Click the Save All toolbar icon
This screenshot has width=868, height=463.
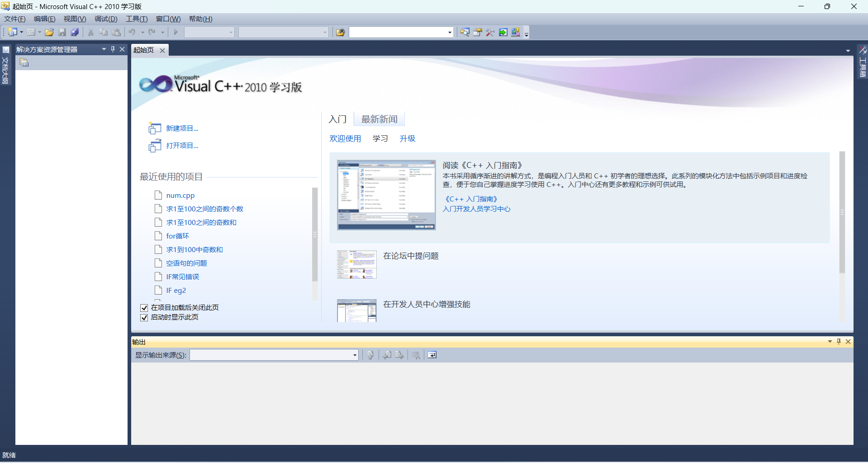pyautogui.click(x=75, y=32)
